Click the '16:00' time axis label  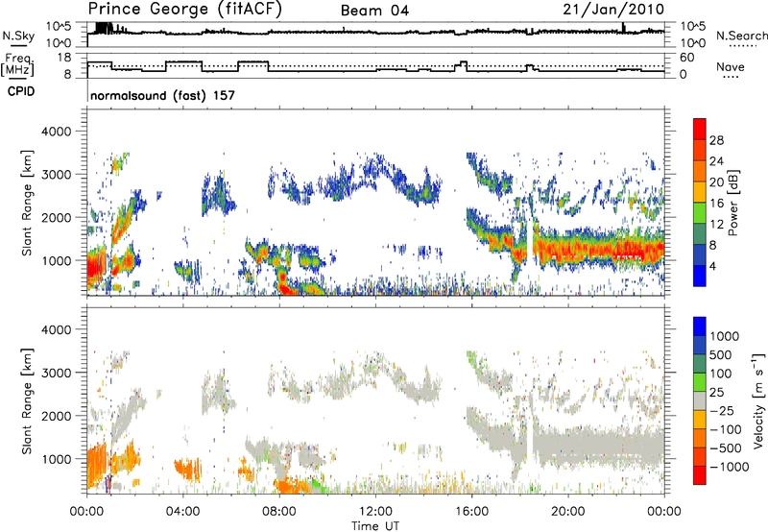[471, 511]
